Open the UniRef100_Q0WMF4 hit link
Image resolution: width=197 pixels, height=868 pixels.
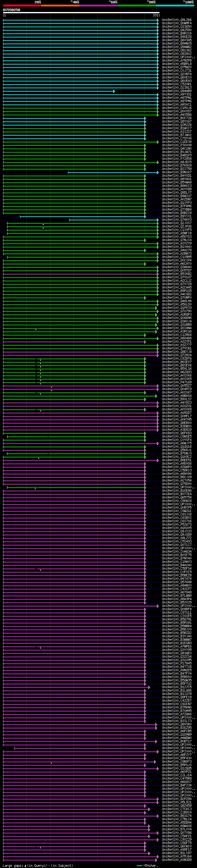(x=177, y=23)
